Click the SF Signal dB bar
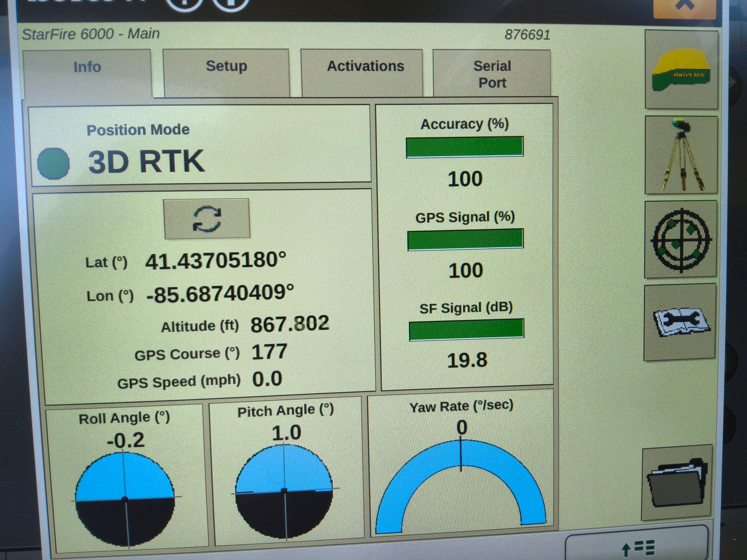747x560 pixels. coord(466,329)
